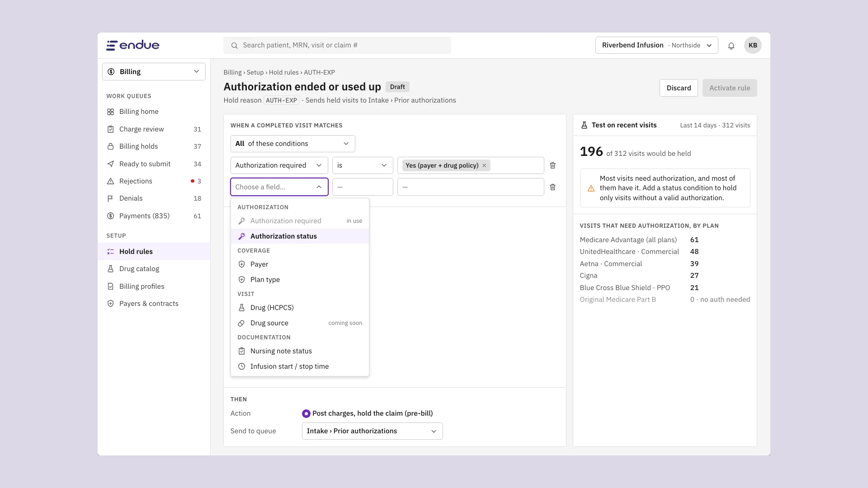Choose Drug (HCPCS) from the field list

(x=300, y=308)
